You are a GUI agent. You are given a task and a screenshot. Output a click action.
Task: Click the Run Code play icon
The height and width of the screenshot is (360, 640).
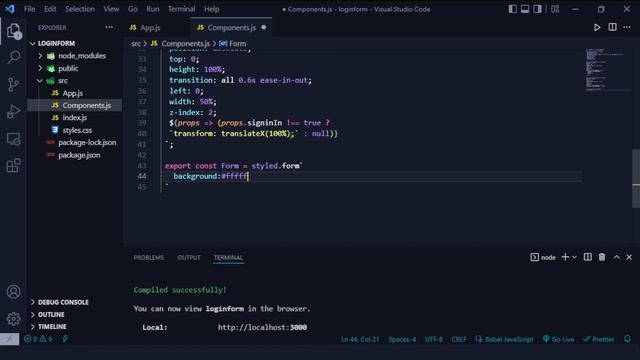pos(597,27)
